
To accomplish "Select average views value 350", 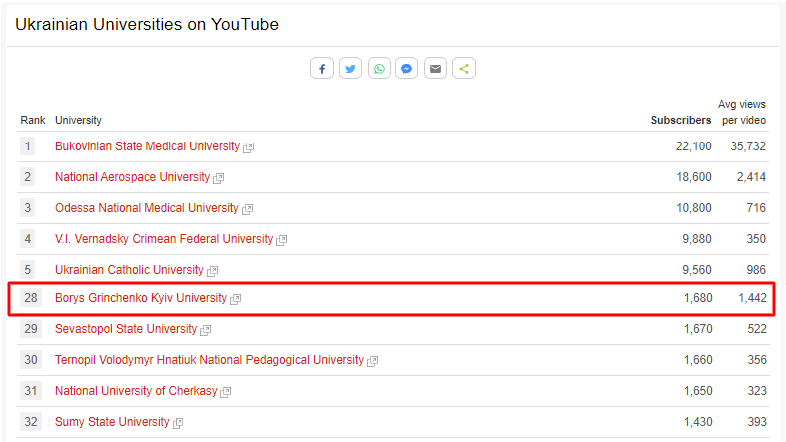I will [x=756, y=239].
